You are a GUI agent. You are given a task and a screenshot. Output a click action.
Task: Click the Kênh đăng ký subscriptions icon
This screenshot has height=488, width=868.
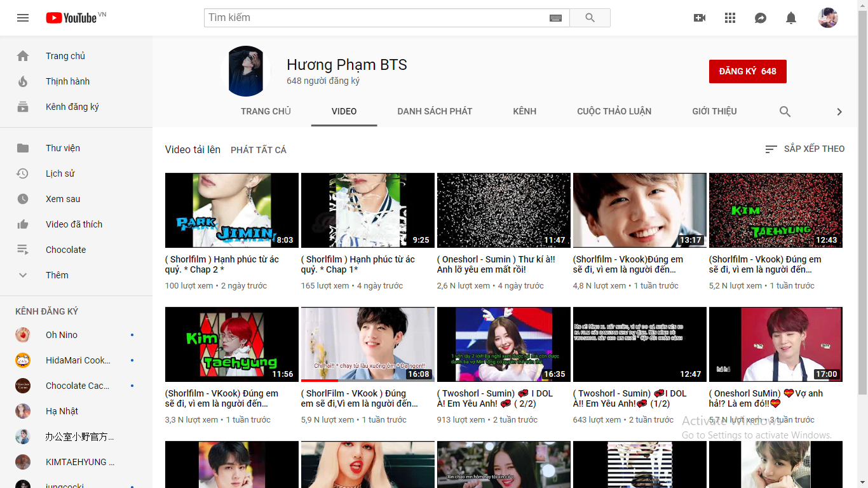click(x=23, y=107)
